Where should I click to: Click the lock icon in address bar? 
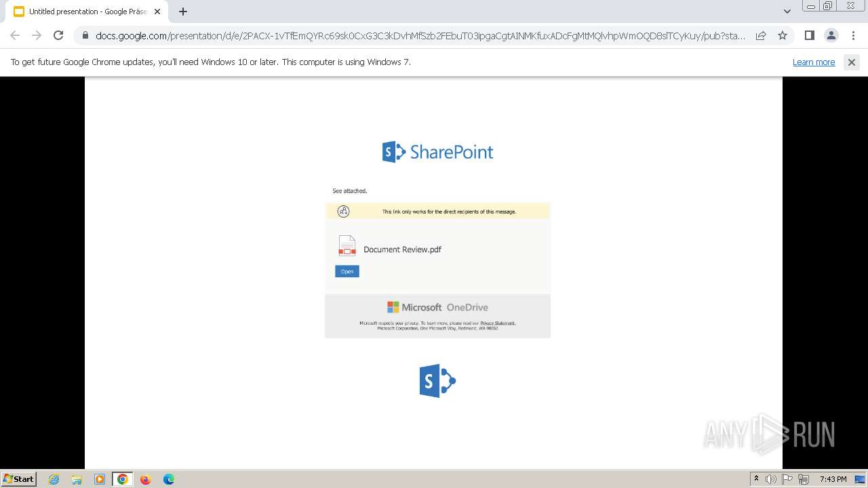pyautogui.click(x=85, y=36)
